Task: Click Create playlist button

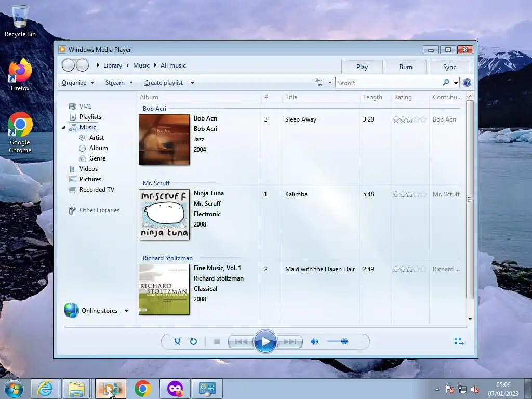Action: tap(164, 83)
